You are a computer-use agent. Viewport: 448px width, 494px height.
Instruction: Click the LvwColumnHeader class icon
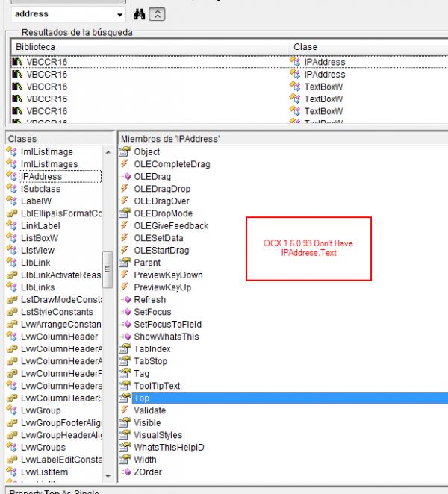pyautogui.click(x=12, y=337)
